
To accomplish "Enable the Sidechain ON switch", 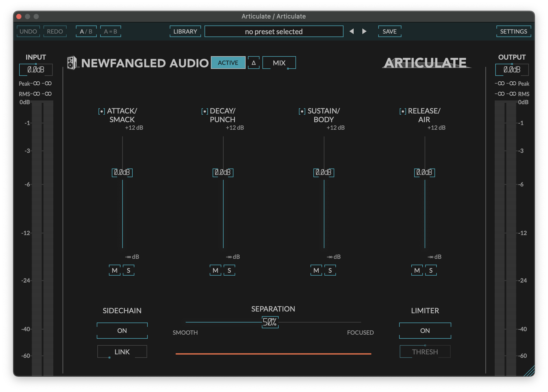I will [x=122, y=331].
